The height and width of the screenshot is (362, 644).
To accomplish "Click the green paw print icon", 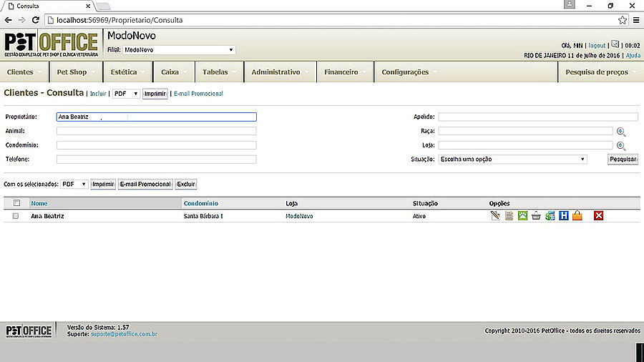I will coord(522,215).
